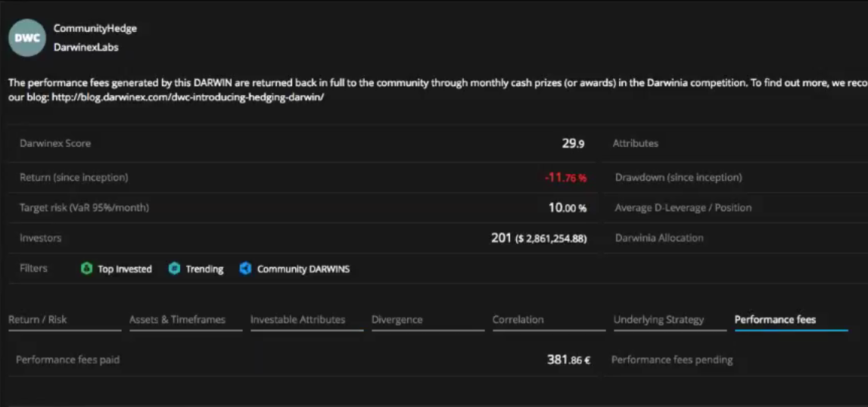Select the Performance fees tab
This screenshot has width=868, height=407.
click(x=791, y=320)
